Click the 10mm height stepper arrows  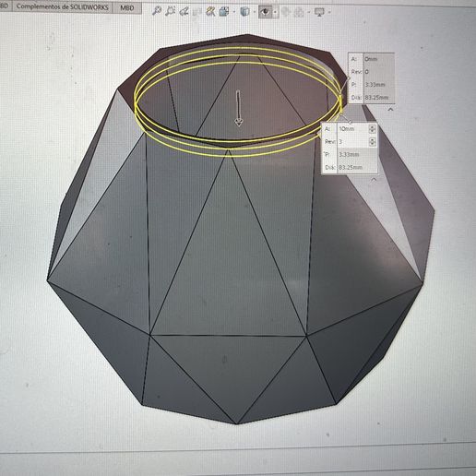click(372, 129)
